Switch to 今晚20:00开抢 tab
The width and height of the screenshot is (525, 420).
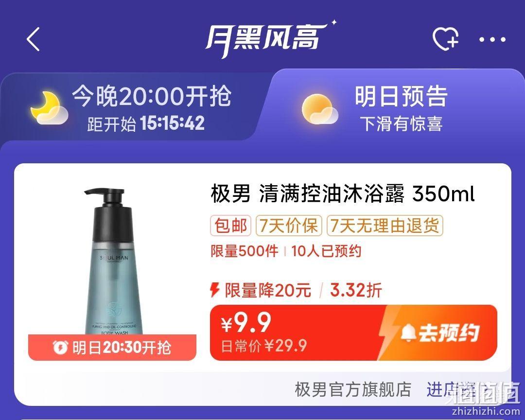pos(134,107)
